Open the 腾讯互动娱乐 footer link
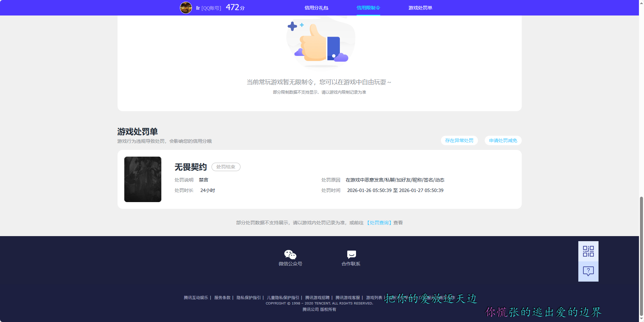644x322 pixels. (x=196, y=298)
